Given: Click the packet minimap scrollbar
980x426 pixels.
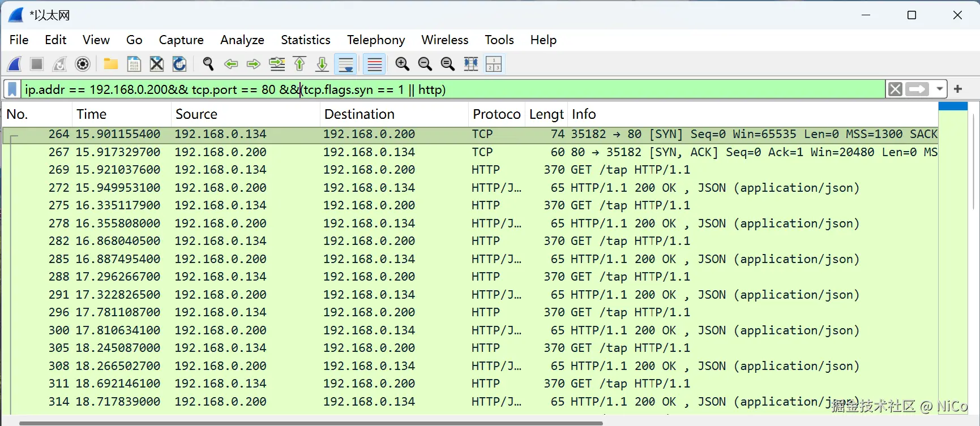Looking at the screenshot, I should [x=953, y=257].
